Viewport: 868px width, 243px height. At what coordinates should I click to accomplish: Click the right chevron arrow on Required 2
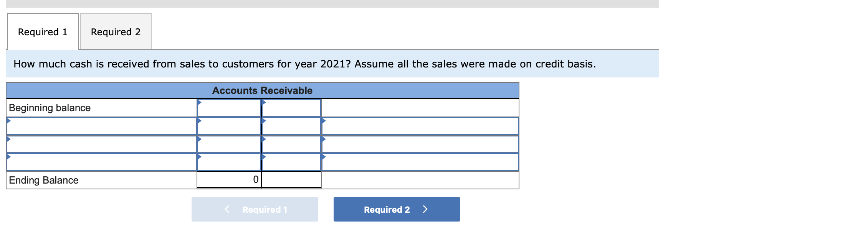(425, 209)
